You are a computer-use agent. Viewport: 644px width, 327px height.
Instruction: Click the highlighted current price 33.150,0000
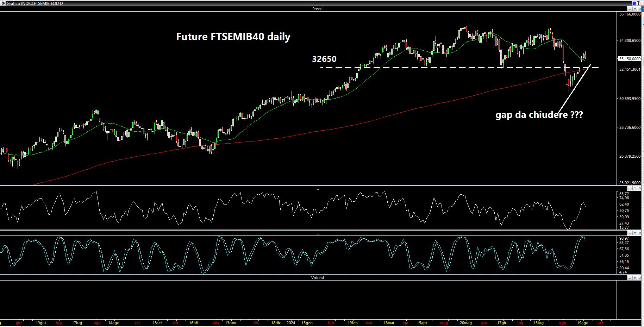pos(630,59)
